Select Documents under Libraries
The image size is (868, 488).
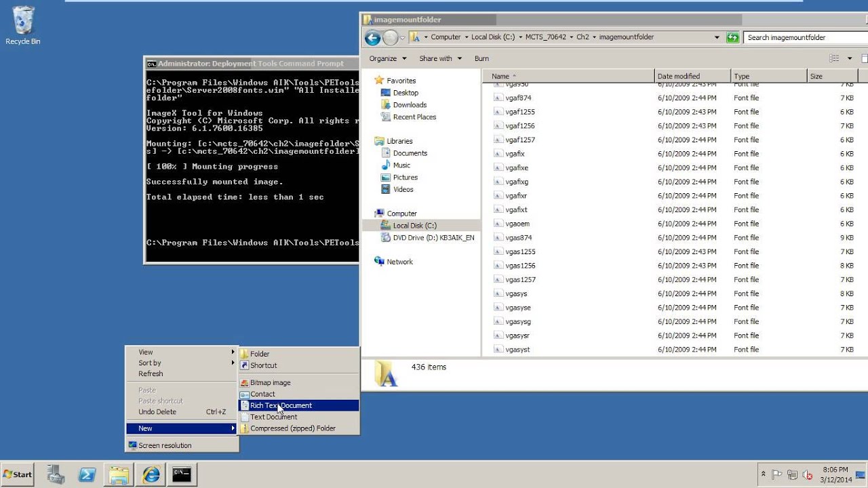(x=410, y=153)
